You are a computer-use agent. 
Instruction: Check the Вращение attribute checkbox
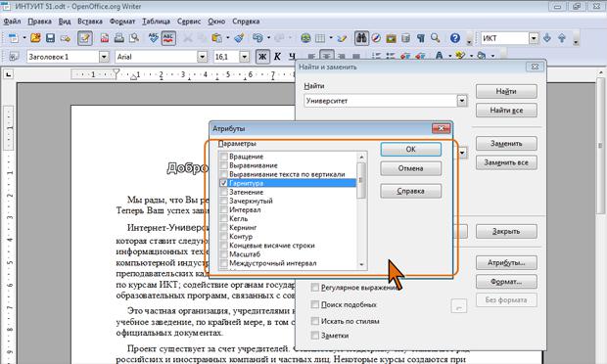pos(224,157)
